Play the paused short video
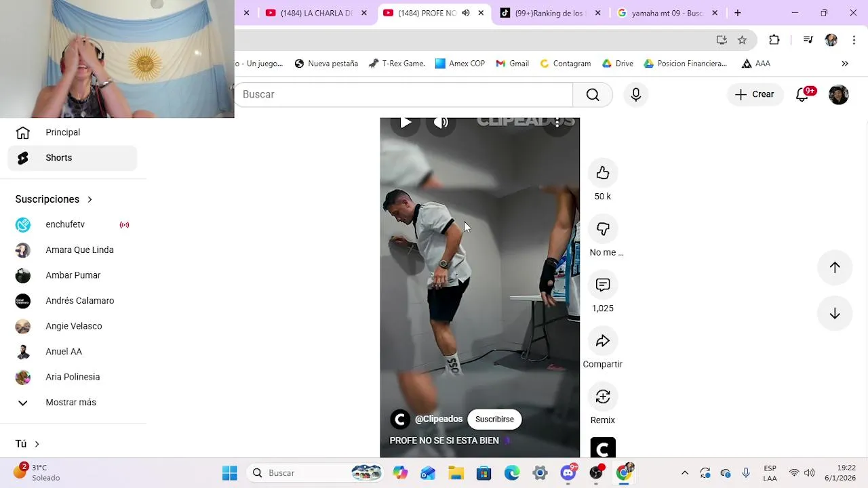Screen dimensions: 868x488 [406, 123]
